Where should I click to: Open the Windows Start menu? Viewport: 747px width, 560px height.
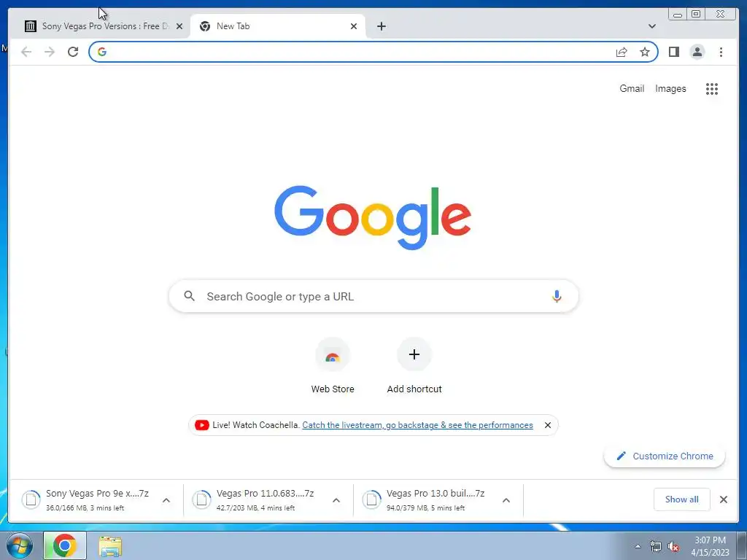tap(20, 545)
